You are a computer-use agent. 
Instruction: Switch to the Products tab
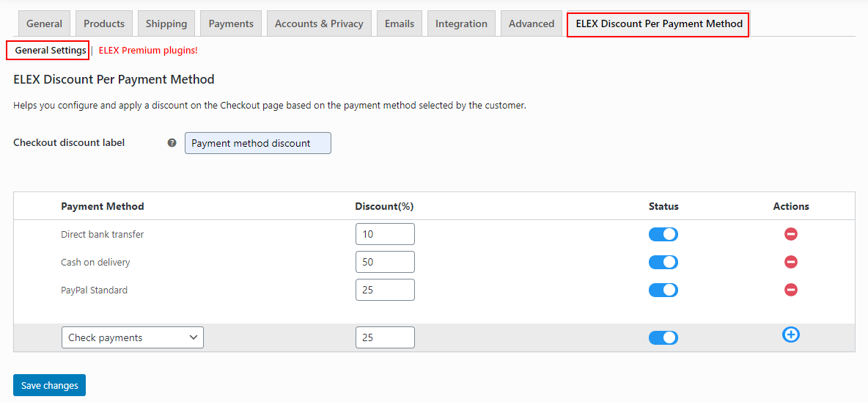(x=104, y=23)
